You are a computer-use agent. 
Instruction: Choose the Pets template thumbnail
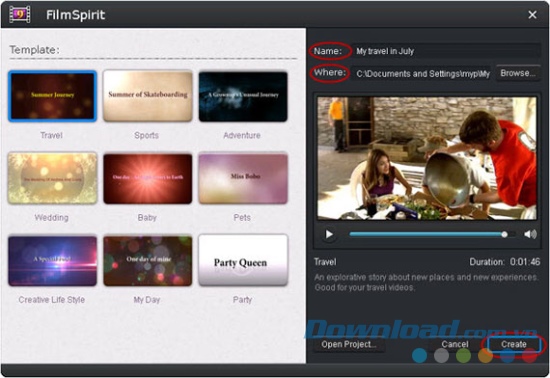(243, 178)
